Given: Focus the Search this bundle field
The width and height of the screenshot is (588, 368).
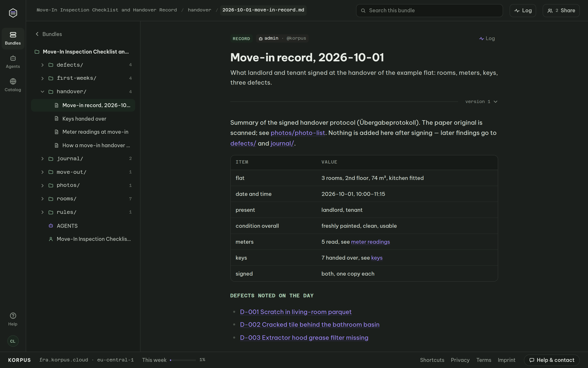Looking at the screenshot, I should [429, 10].
